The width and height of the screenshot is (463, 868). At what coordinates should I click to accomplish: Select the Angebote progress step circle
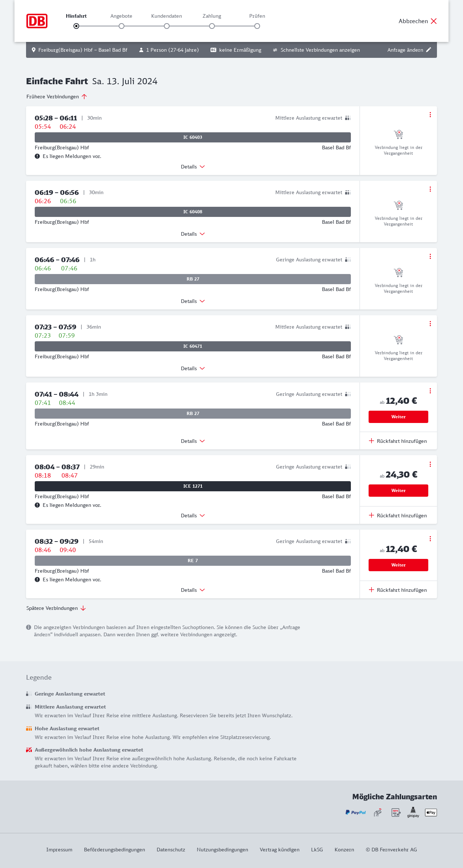click(x=122, y=26)
